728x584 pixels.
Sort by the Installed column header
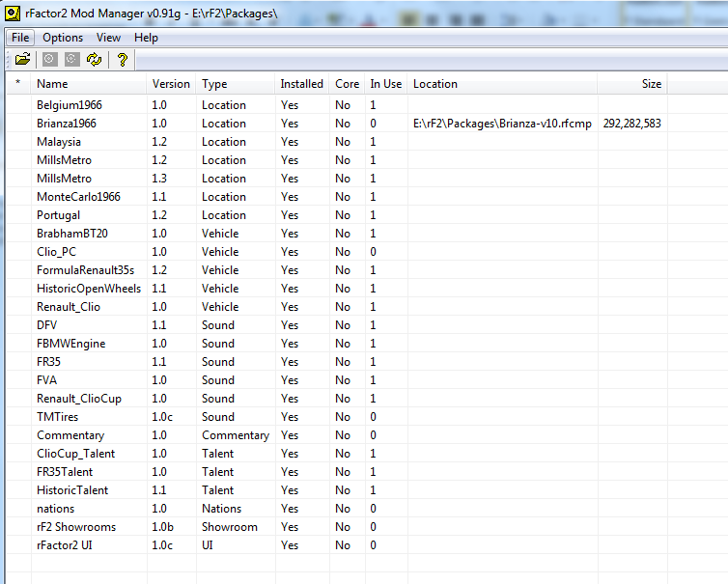tap(302, 84)
